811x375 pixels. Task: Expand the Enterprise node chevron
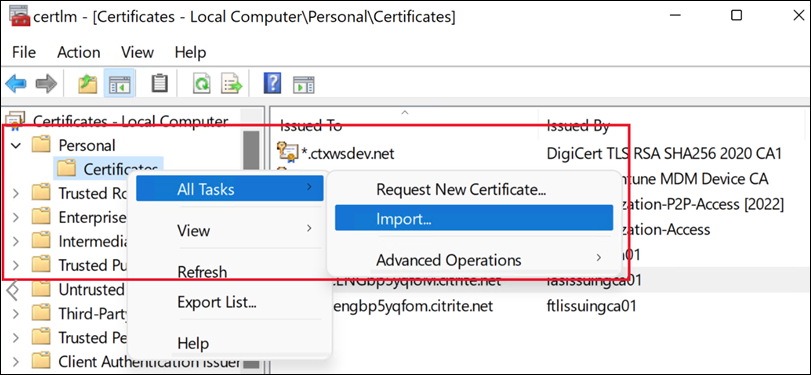tap(16, 217)
